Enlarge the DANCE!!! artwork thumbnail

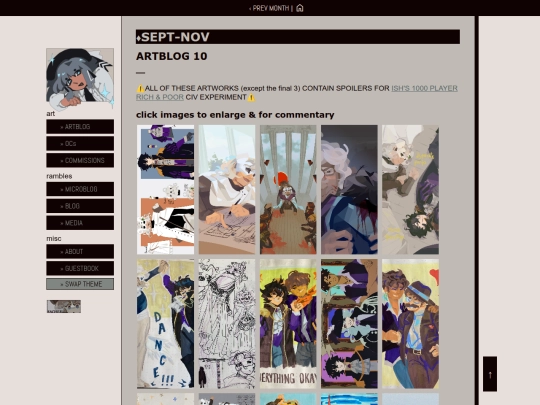165,324
